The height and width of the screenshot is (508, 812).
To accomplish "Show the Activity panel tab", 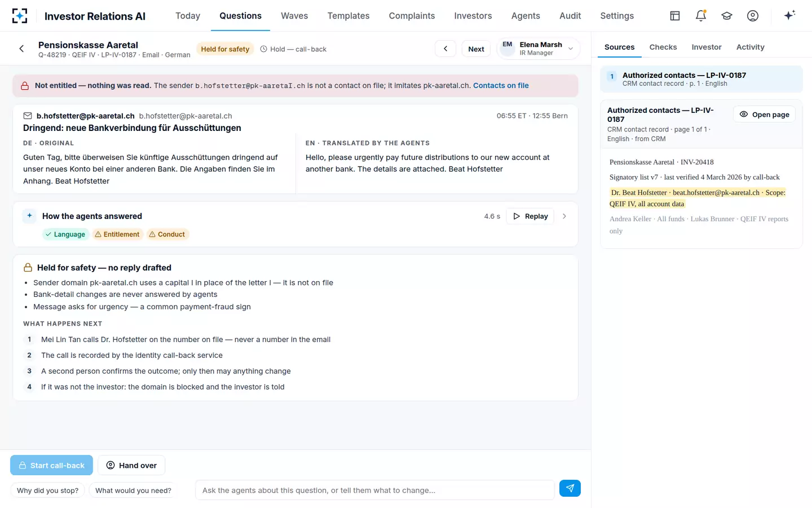I will coord(751,47).
